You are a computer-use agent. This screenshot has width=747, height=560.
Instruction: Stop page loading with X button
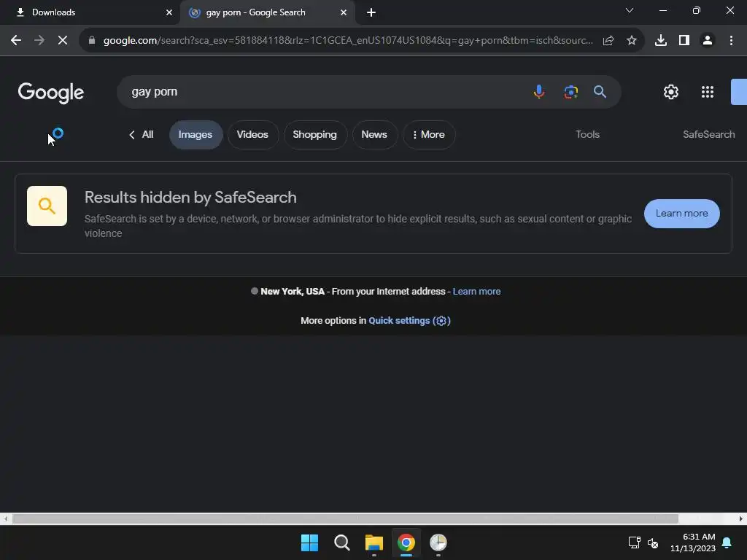[x=63, y=41]
